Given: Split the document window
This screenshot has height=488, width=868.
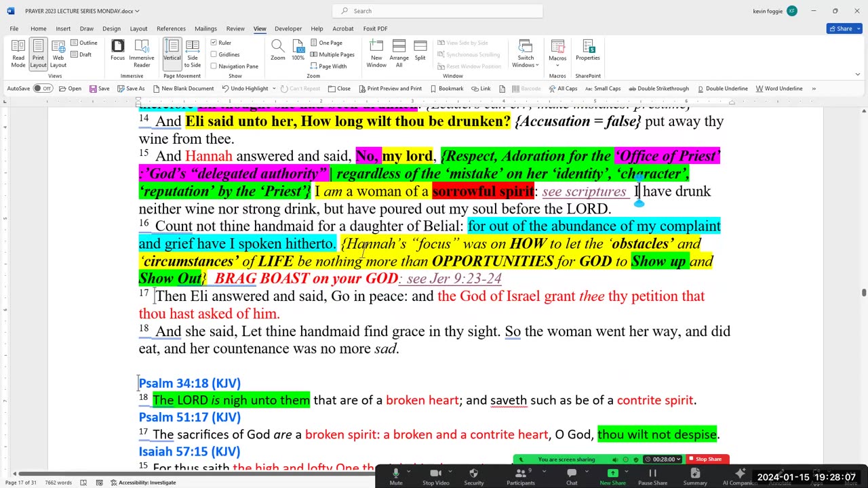Looking at the screenshot, I should pos(420,51).
